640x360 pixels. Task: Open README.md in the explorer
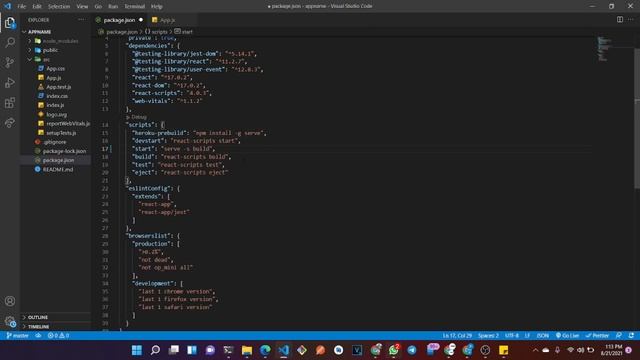click(58, 169)
